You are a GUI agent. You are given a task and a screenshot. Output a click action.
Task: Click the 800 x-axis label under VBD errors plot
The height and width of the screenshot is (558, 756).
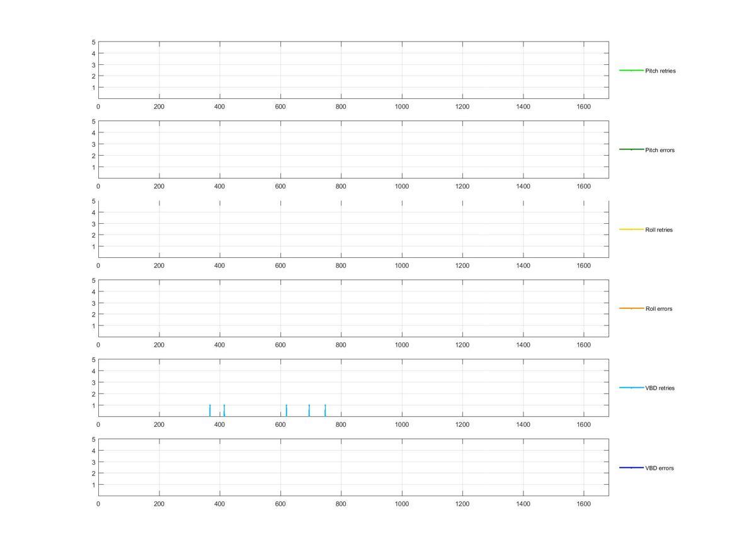[x=341, y=504]
